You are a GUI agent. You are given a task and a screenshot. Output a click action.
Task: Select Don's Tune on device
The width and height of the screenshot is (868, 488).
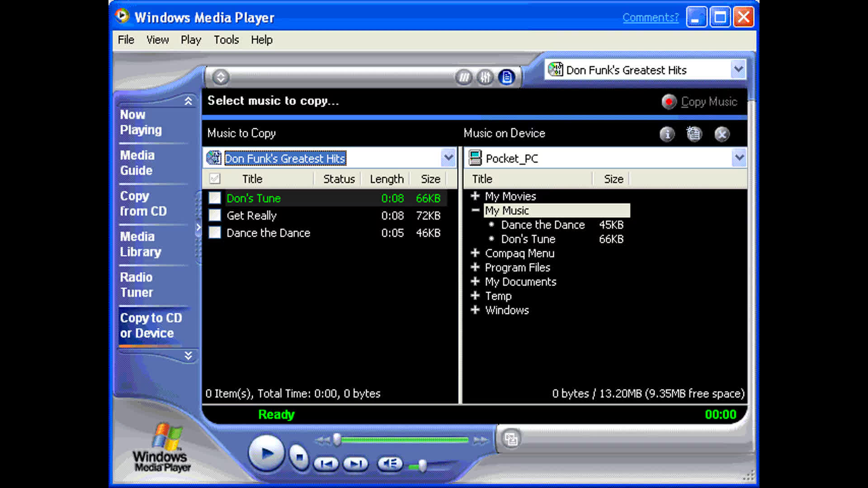click(528, 239)
